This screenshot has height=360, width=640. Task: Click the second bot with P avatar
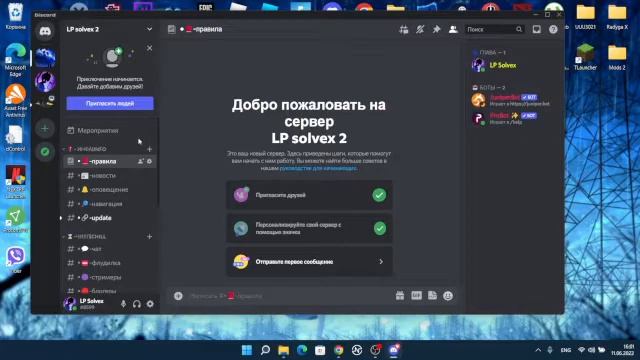[514, 118]
